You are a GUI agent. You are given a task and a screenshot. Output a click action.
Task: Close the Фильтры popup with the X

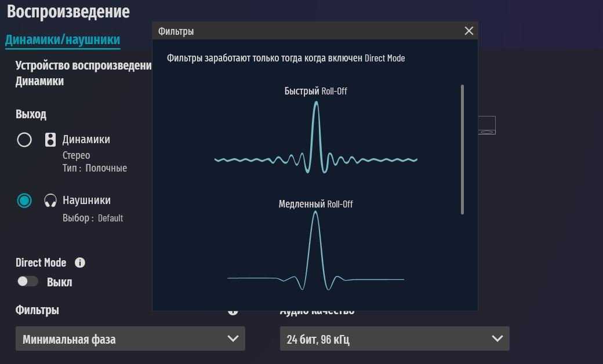469,31
